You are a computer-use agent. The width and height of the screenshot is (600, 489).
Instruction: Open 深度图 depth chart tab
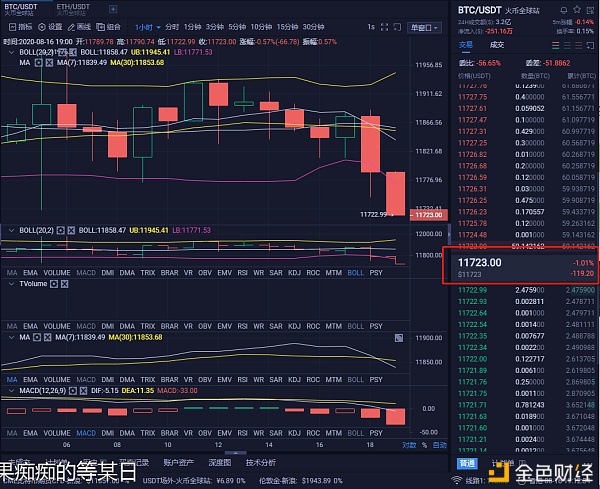click(220, 463)
